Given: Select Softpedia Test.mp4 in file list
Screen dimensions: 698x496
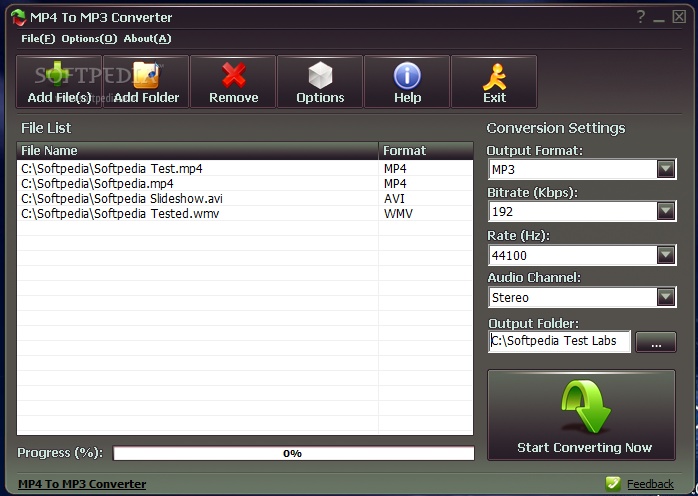Looking at the screenshot, I should click(x=245, y=169).
